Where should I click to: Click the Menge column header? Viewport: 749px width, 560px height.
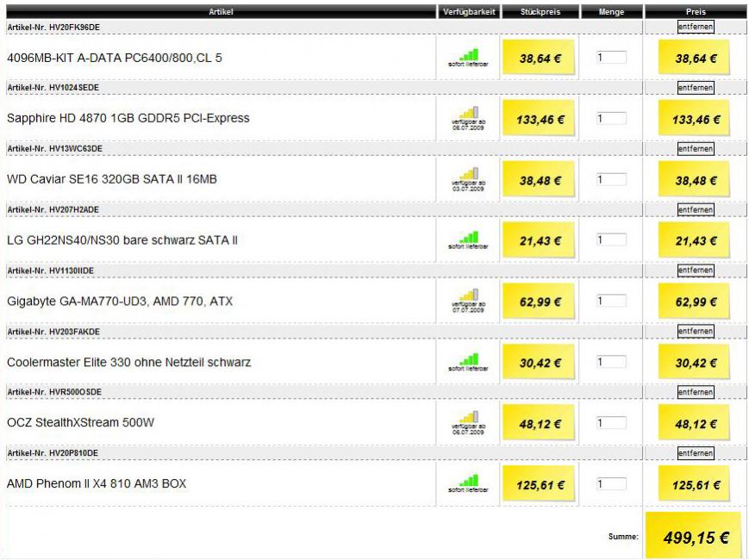pyautogui.click(x=611, y=11)
